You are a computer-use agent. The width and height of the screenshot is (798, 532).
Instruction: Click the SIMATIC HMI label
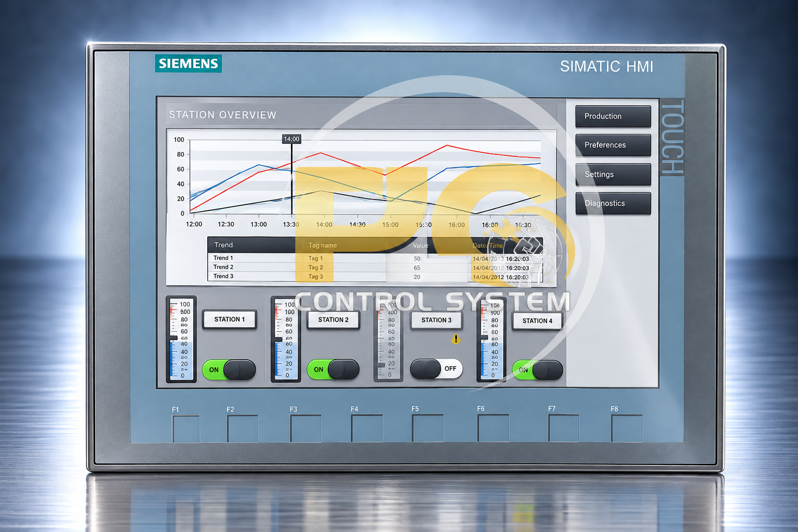click(606, 66)
